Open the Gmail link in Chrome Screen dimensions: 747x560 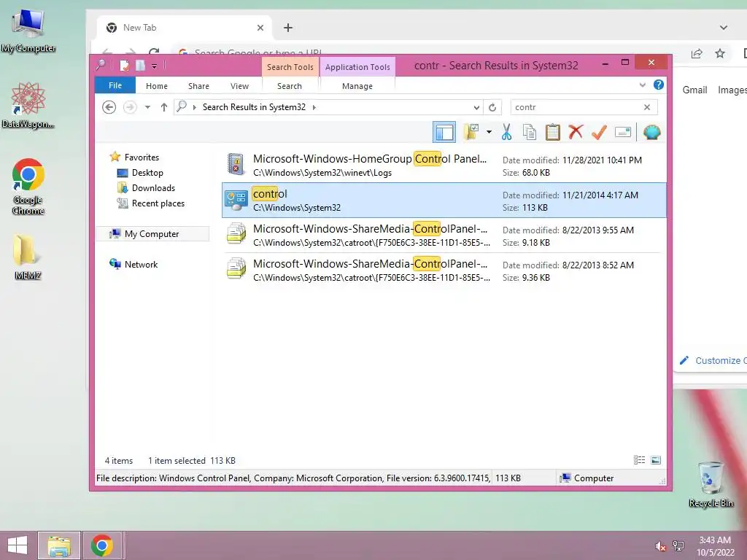pos(694,90)
